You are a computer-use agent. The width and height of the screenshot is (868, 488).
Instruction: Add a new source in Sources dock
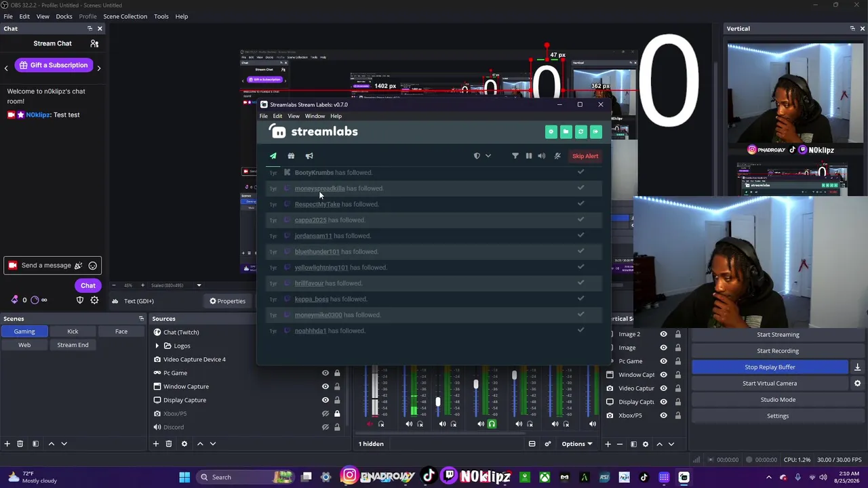pyautogui.click(x=155, y=444)
